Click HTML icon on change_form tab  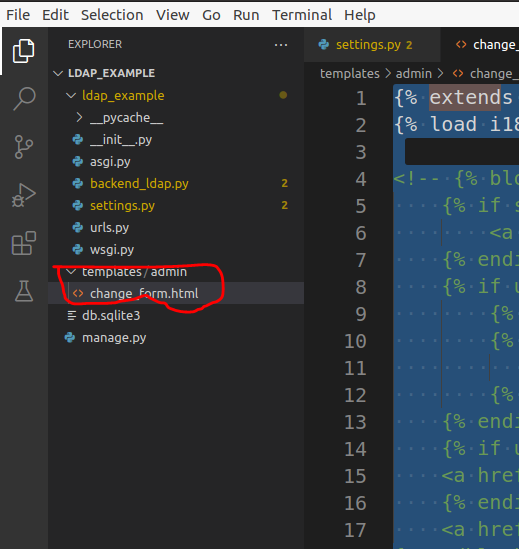point(461,45)
